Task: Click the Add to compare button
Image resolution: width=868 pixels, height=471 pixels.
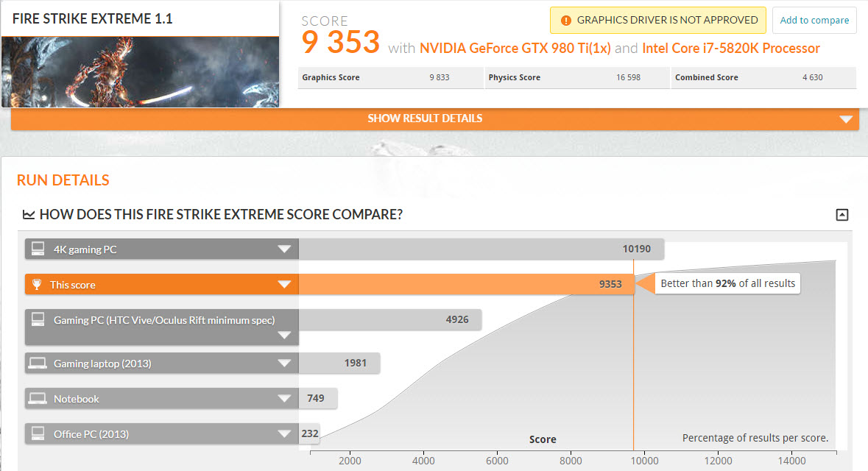Action: (814, 21)
